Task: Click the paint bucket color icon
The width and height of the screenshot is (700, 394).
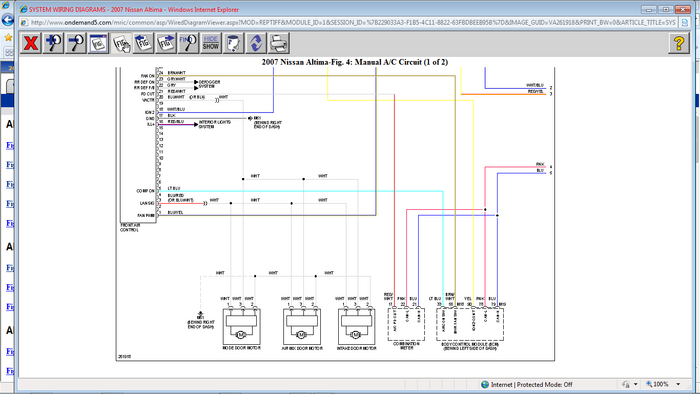Action: tap(233, 43)
